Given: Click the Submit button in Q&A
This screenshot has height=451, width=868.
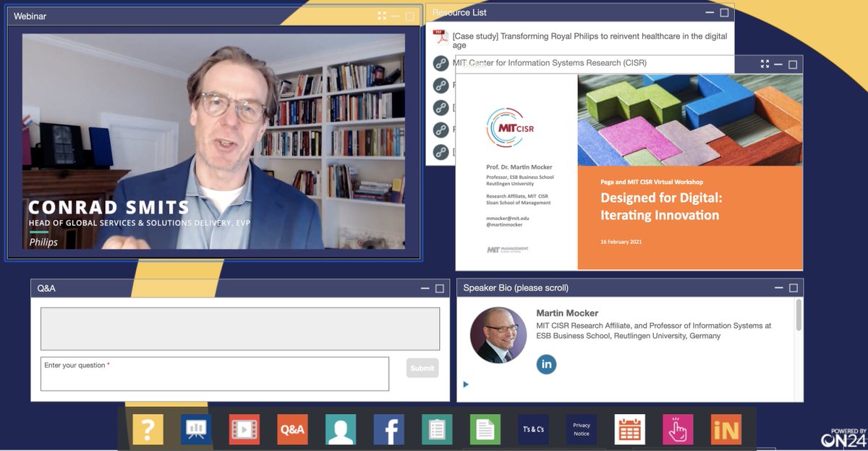Looking at the screenshot, I should coord(422,368).
